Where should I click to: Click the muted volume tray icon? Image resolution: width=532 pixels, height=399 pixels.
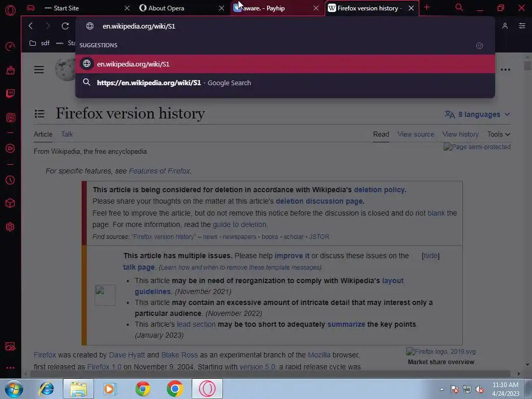(x=480, y=390)
